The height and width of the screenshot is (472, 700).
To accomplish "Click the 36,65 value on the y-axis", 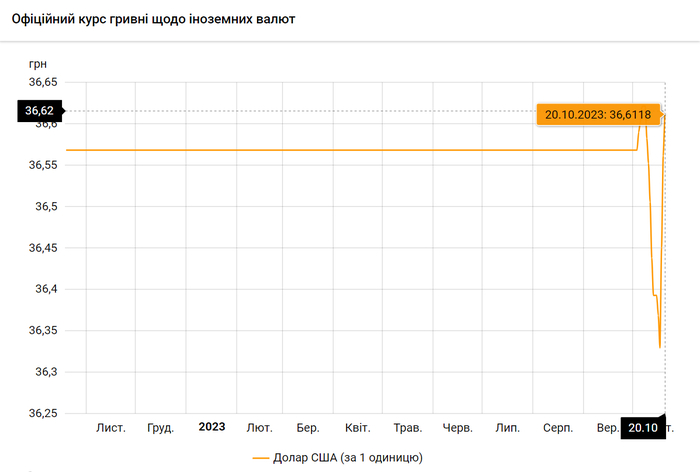I will click(41, 83).
